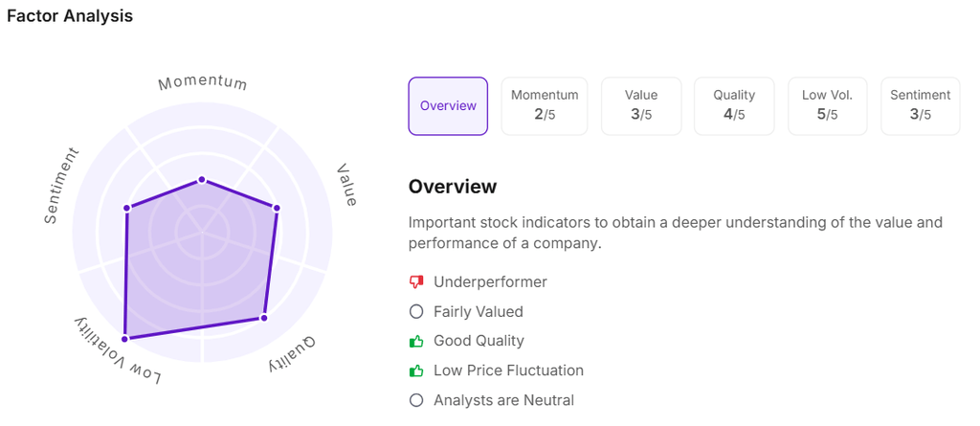Click the Momentum axis label on the chart
The height and width of the screenshot is (426, 980).
(x=203, y=82)
